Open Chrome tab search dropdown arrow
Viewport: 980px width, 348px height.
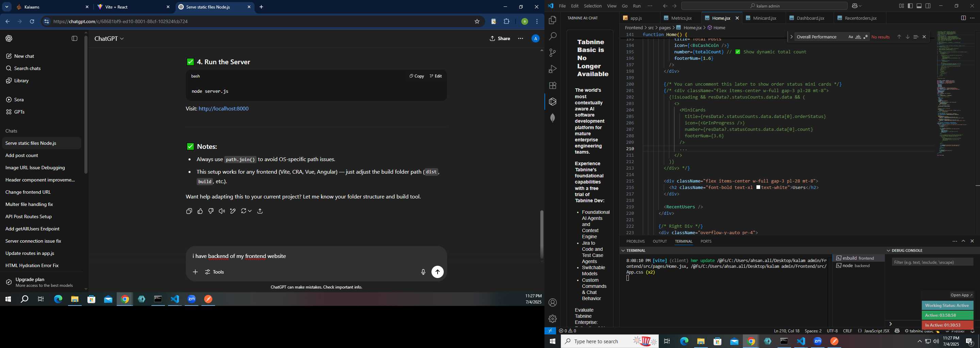click(7, 7)
